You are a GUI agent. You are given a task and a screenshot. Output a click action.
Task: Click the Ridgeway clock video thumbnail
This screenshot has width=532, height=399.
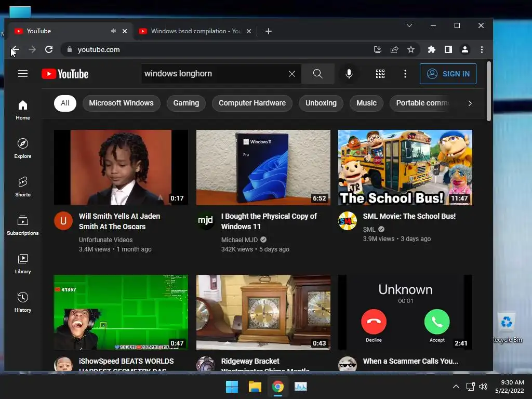(263, 312)
